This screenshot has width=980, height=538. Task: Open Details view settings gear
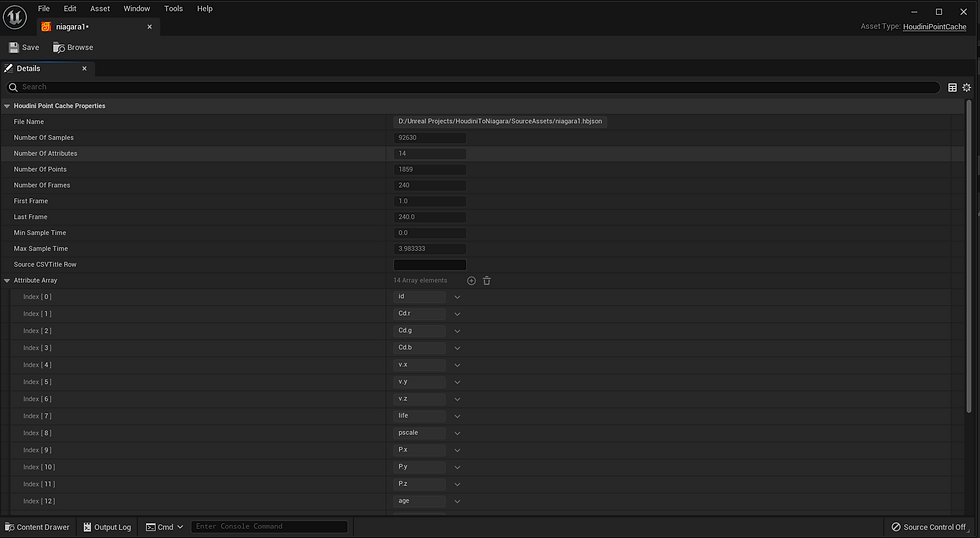click(967, 87)
